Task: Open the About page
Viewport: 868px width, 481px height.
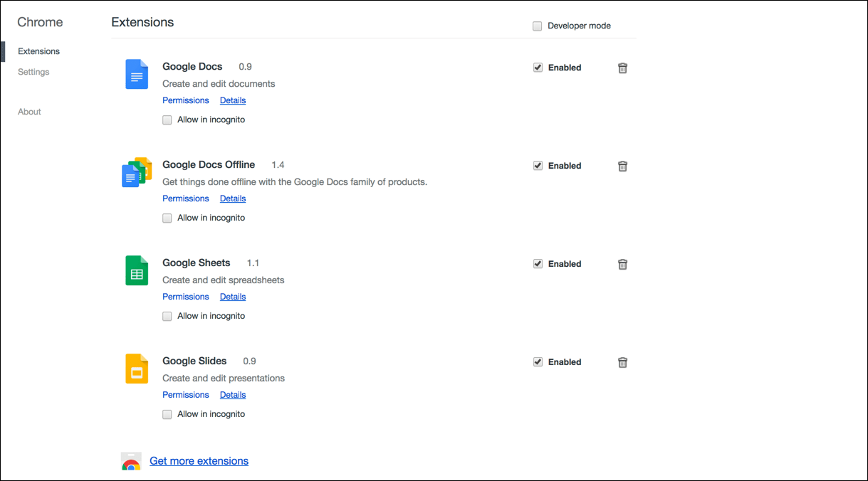Action: pos(29,111)
